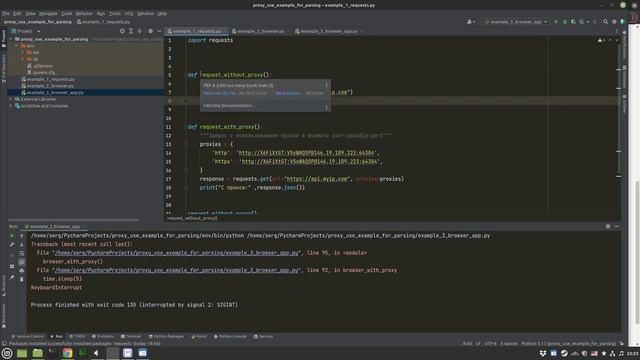Switch to example_3_browser_app.py editor tab
Image resolution: width=640 pixels, height=360 pixels.
pyautogui.click(x=329, y=31)
